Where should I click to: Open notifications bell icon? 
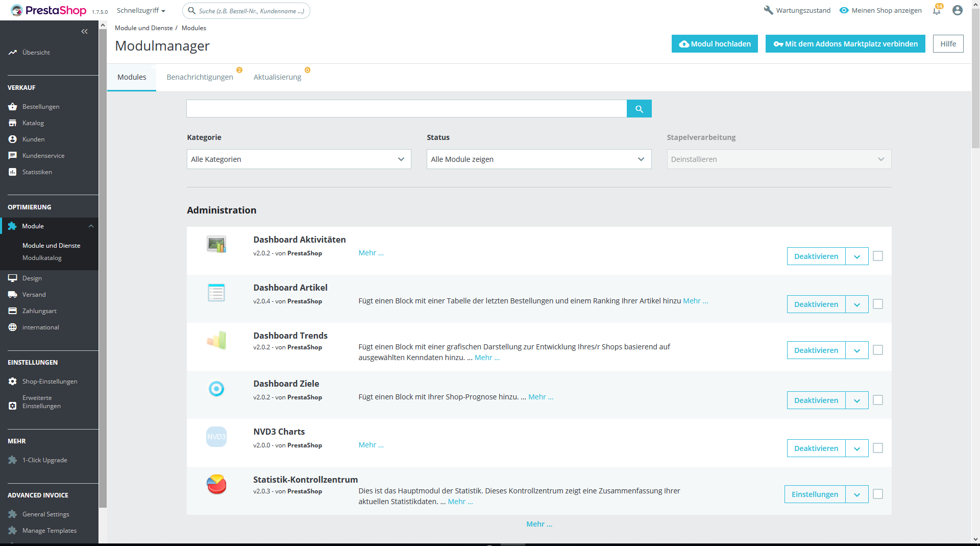point(937,10)
